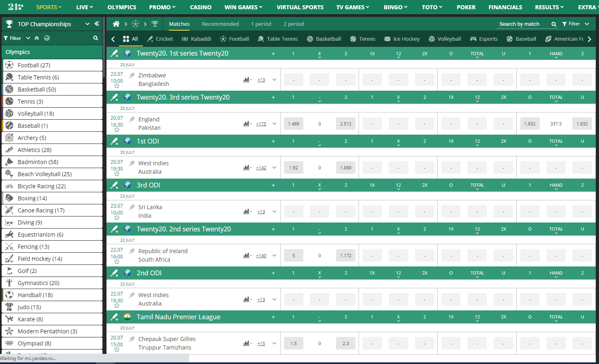This screenshot has width=599, height=364.
Task: Click the trophy icon in breadcrumb bar
Action: pyautogui.click(x=154, y=24)
